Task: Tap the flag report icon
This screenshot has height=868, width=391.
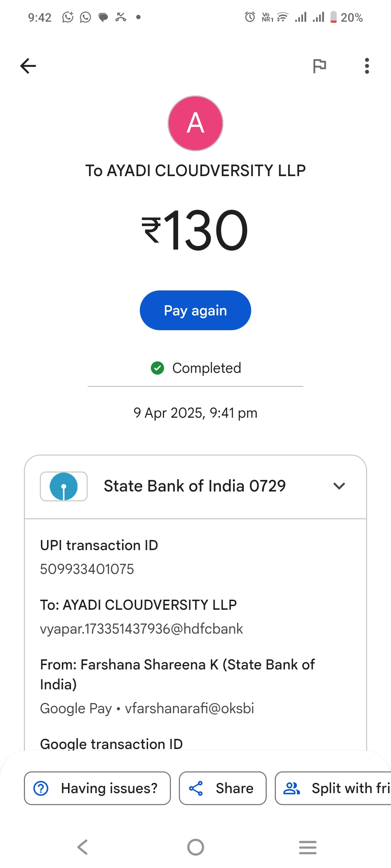Action: tap(319, 66)
